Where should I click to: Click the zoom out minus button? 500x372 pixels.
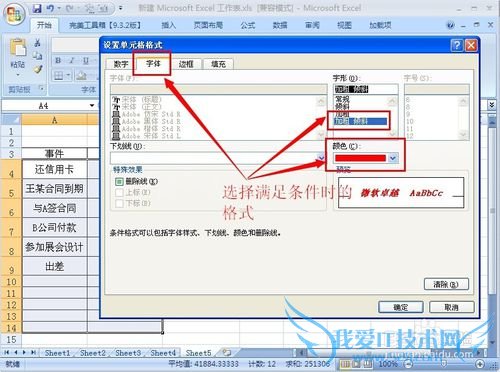[x=409, y=364]
